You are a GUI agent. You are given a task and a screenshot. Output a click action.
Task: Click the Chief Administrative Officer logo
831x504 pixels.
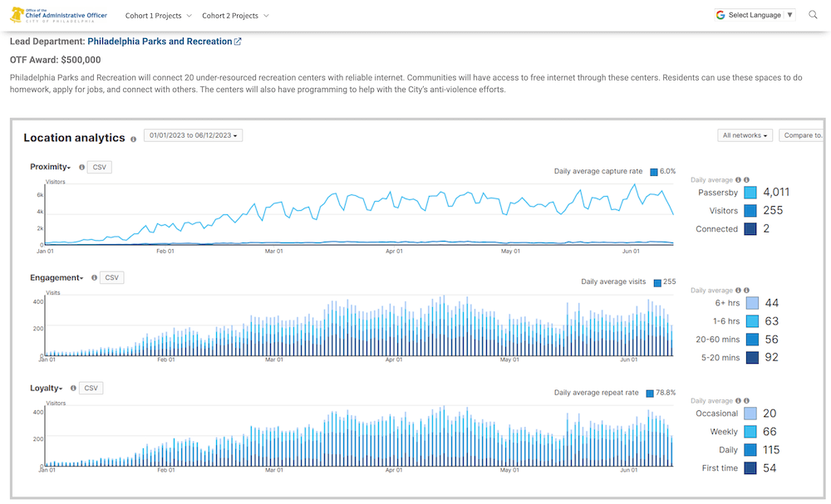pos(57,15)
